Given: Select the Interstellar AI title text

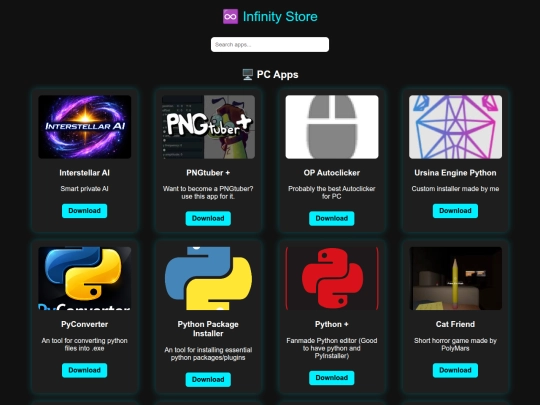Looking at the screenshot, I should point(84,173).
